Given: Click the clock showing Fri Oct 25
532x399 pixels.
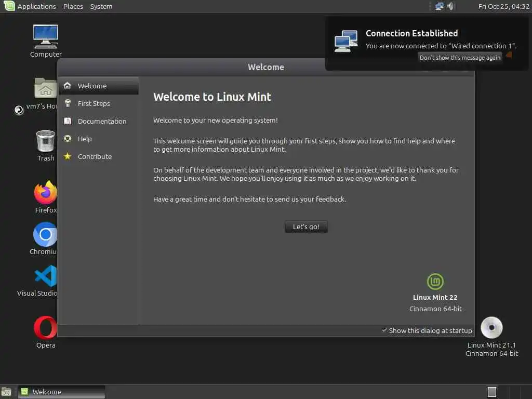Looking at the screenshot, I should [x=503, y=6].
